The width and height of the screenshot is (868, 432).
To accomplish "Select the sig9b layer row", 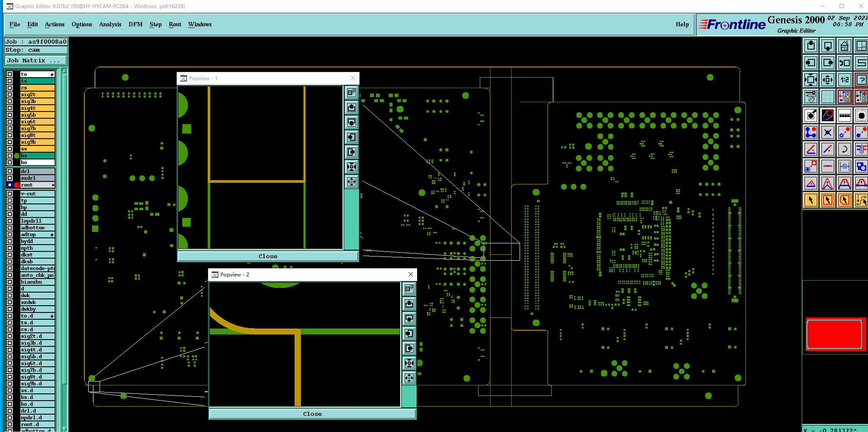I will tap(37, 142).
